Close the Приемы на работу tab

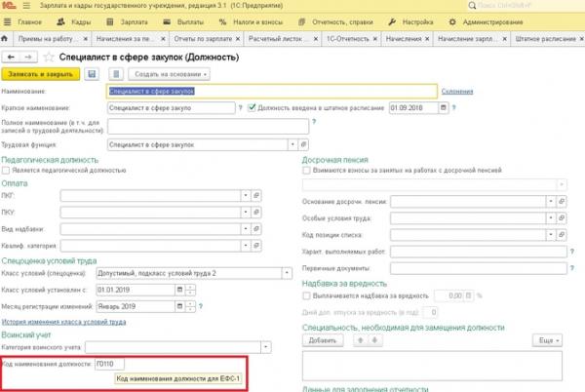point(86,38)
